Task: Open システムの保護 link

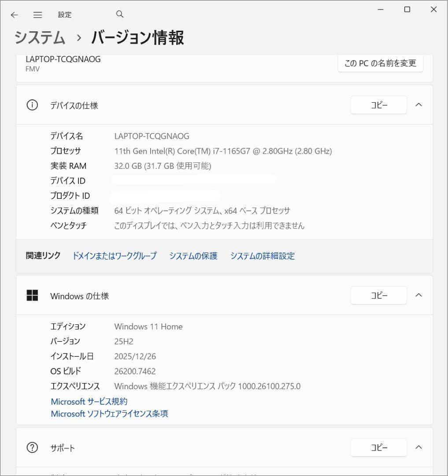Action: point(194,256)
